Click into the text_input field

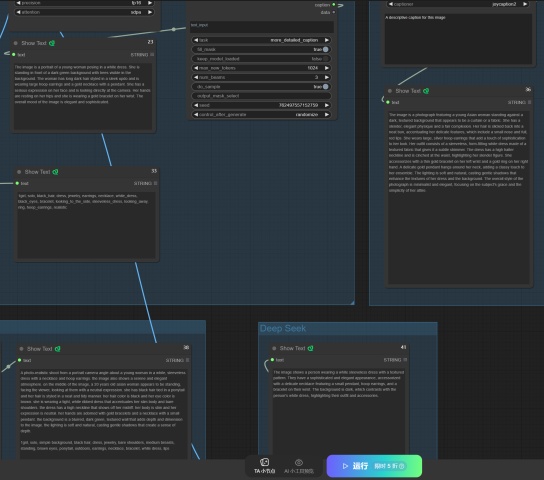tap(262, 27)
